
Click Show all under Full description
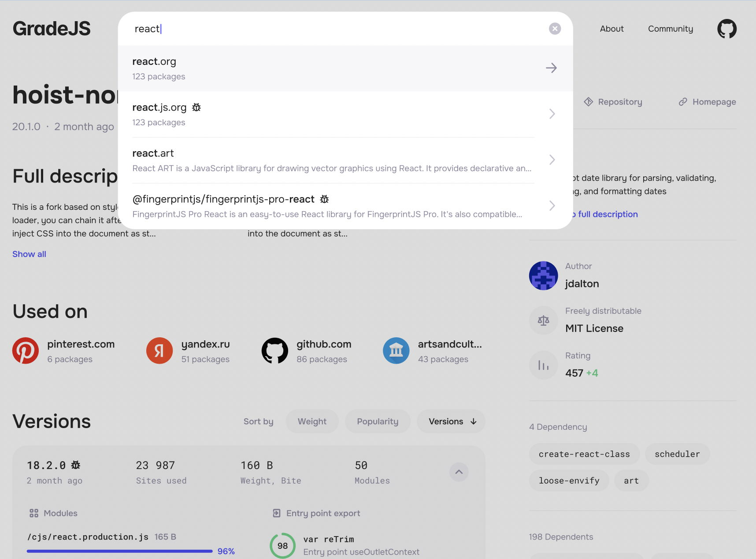point(29,254)
